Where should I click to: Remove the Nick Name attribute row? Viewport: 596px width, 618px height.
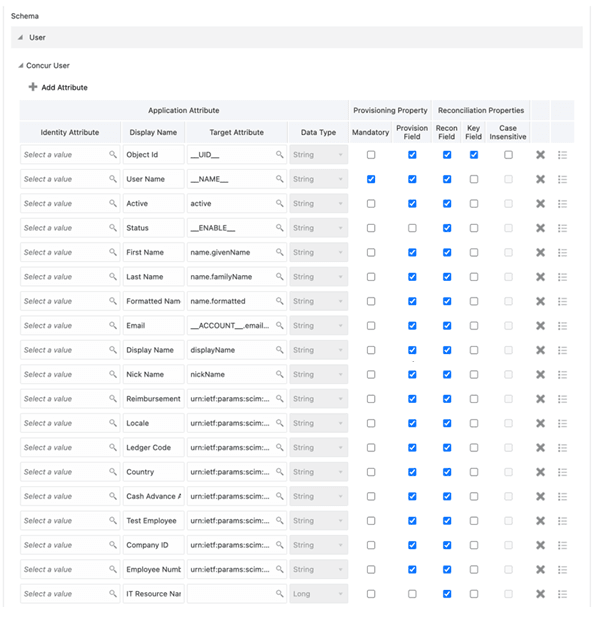click(540, 374)
